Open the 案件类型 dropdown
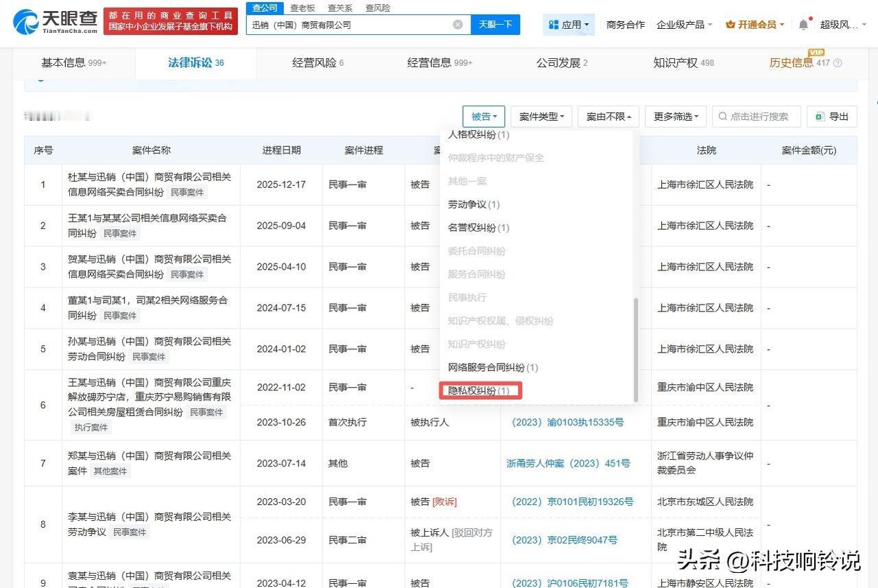 [541, 116]
